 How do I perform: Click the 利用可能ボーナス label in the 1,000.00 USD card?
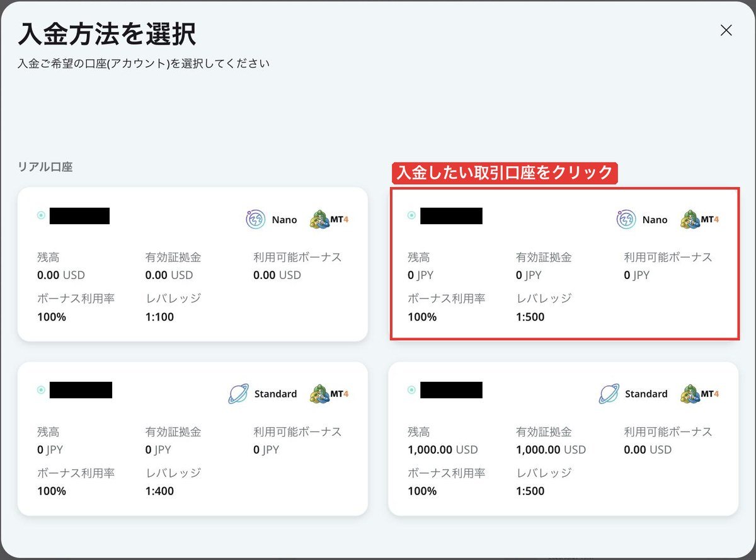pyautogui.click(x=668, y=431)
